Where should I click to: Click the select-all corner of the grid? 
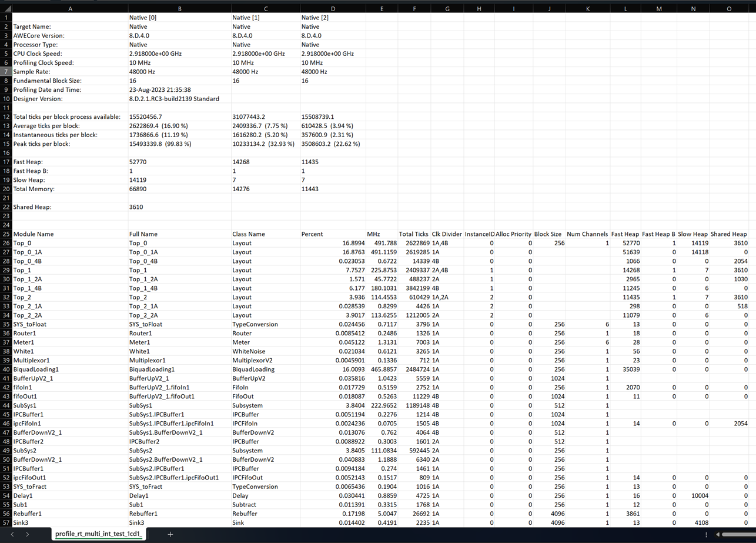(x=5, y=9)
